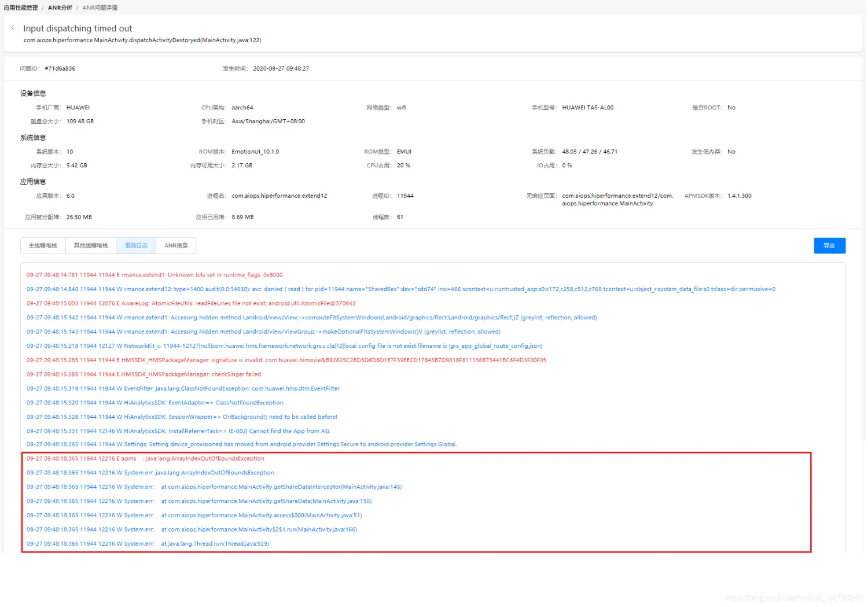Select available memory value 2.17 GB

tap(242, 165)
